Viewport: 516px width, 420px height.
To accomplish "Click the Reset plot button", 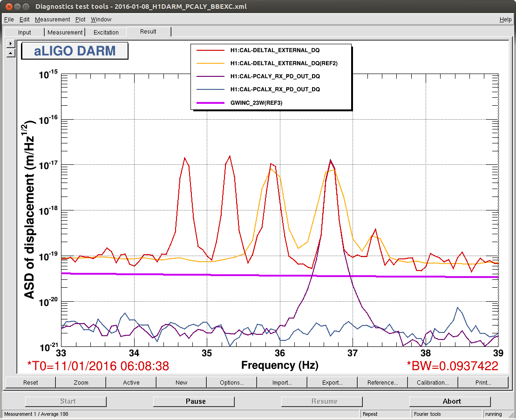I will 31,382.
